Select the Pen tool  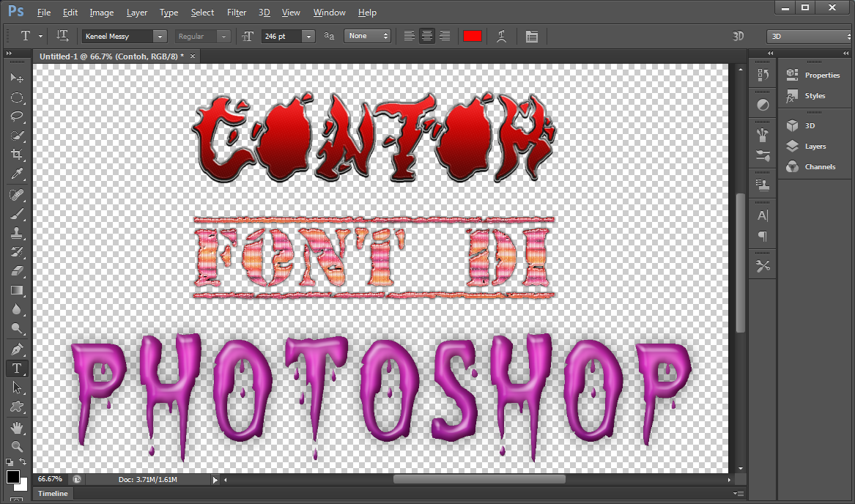pyautogui.click(x=17, y=349)
